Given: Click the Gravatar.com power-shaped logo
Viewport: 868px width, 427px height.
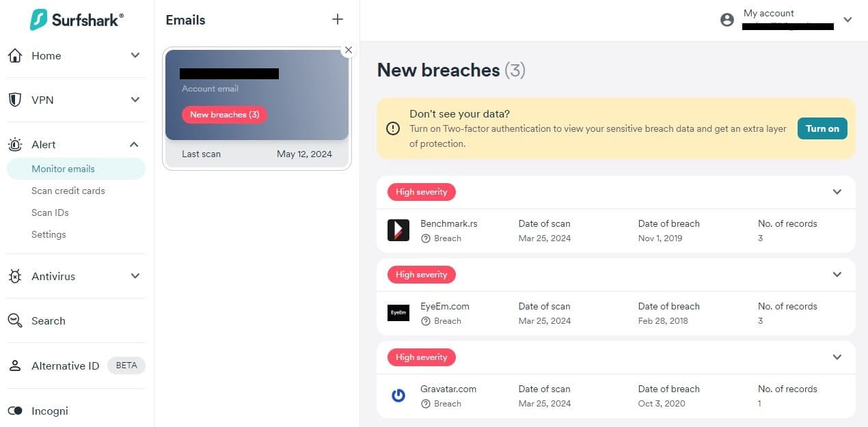Looking at the screenshot, I should click(398, 396).
